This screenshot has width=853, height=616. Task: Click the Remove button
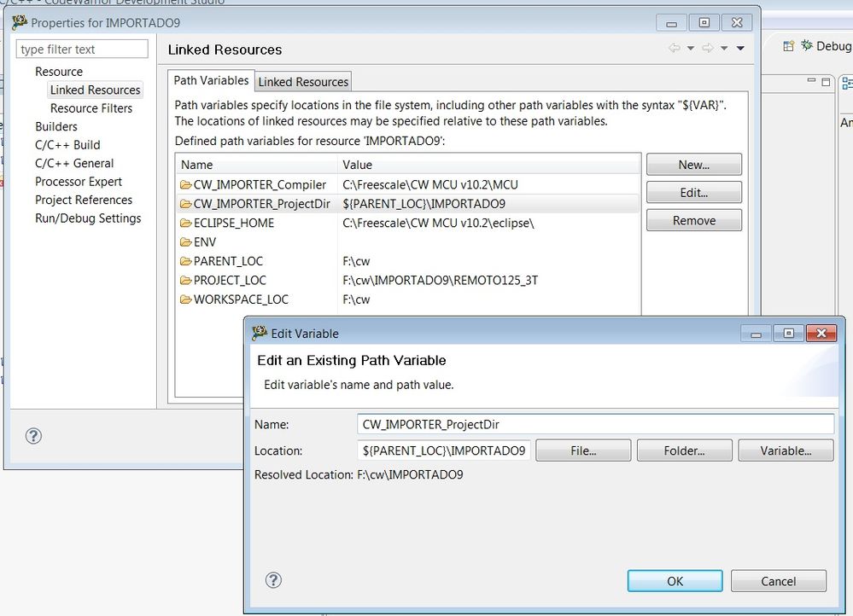(x=693, y=220)
